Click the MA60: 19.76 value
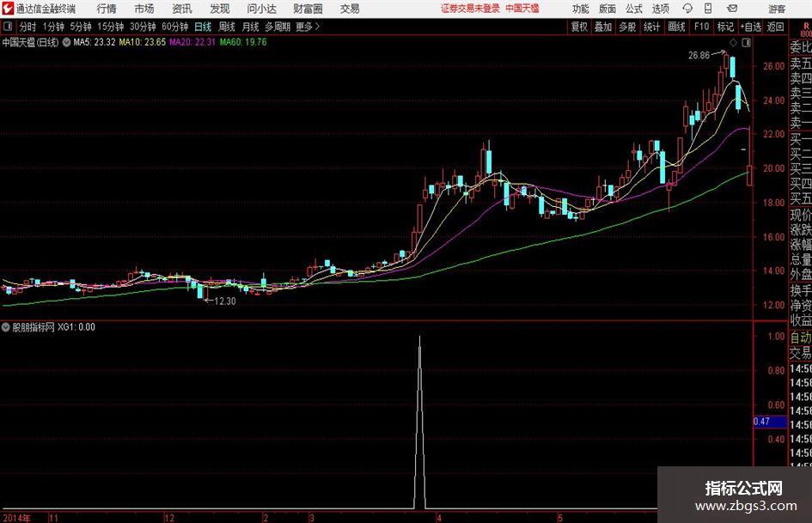The width and height of the screenshot is (812, 523). tap(243, 42)
